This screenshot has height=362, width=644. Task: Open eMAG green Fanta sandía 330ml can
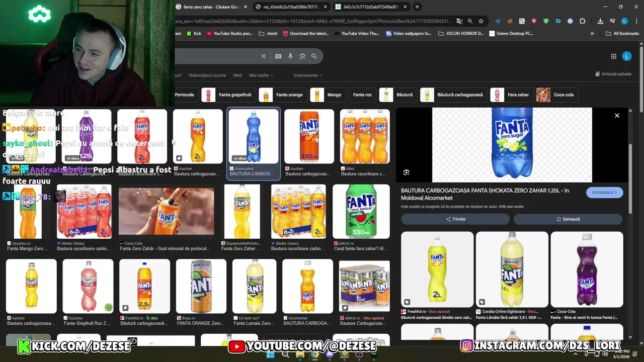361,211
